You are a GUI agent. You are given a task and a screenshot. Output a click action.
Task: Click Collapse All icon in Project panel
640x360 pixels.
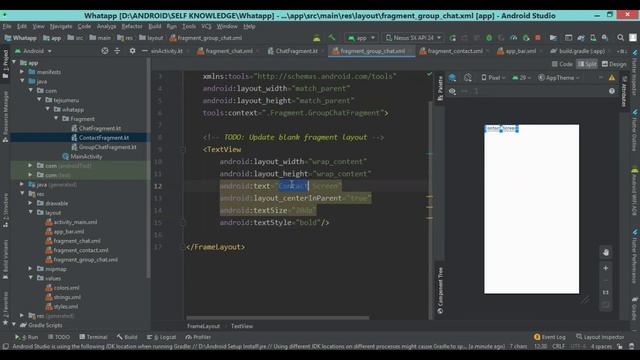[117, 51]
